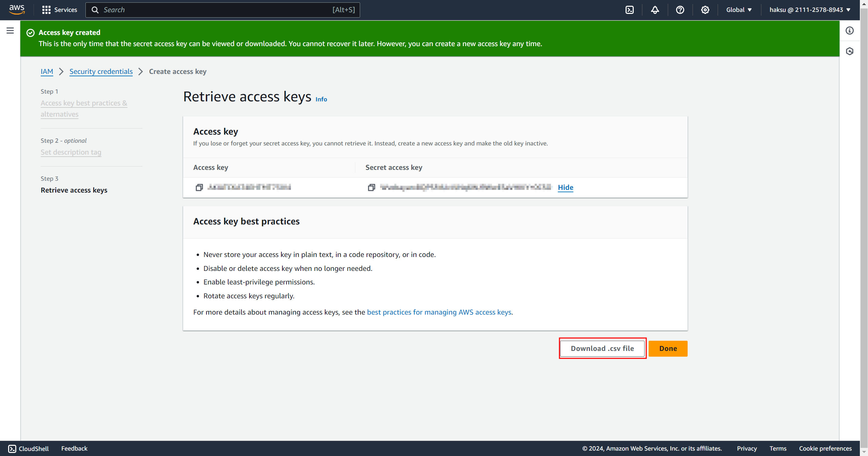Screen dimensions: 868x456
Task: Open CloudShell from top navigation icon
Action: click(630, 10)
